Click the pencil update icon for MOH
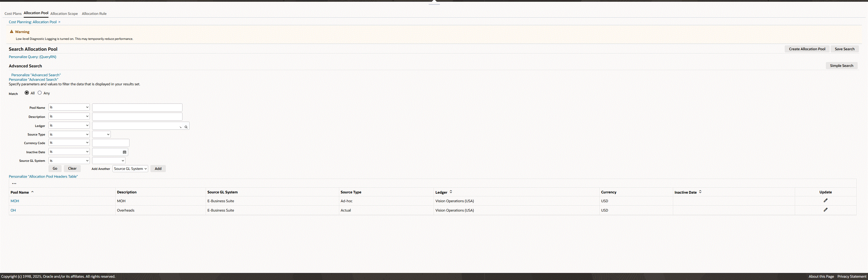The image size is (868, 280). pyautogui.click(x=825, y=200)
